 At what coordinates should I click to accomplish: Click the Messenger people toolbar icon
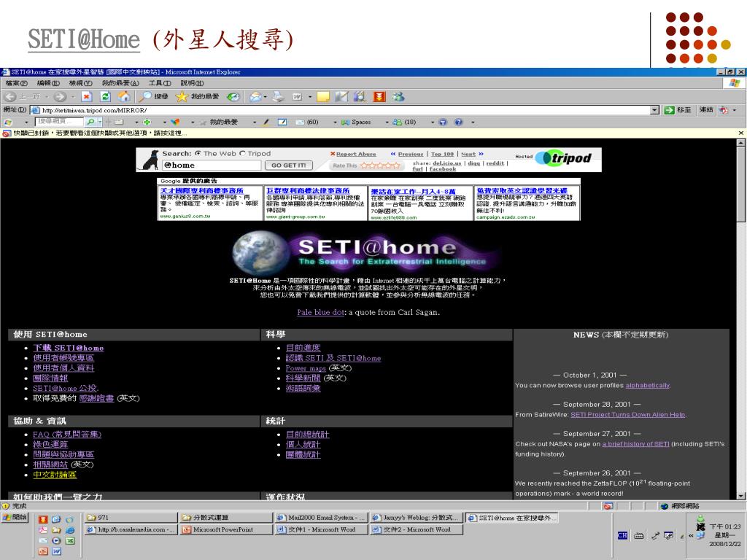398,97
